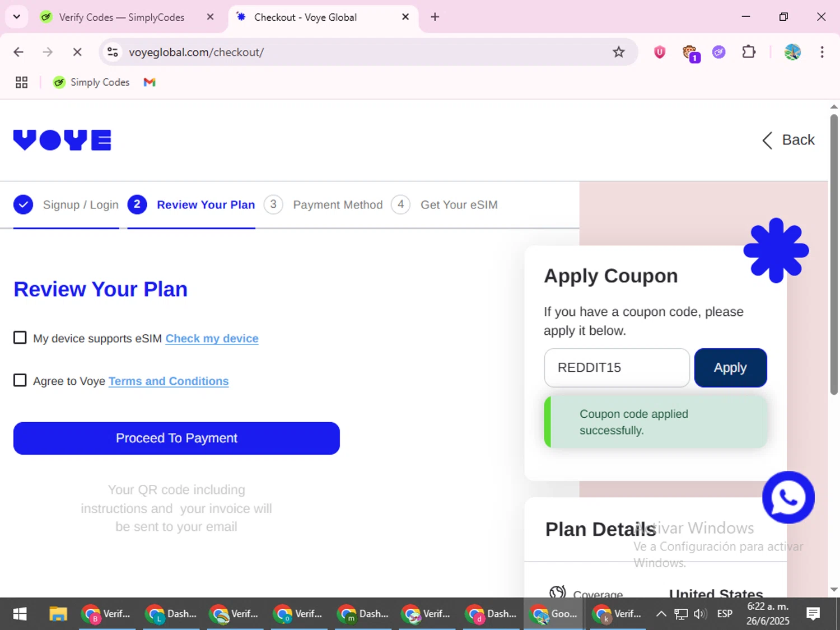Switch the ESP input language indicator

(x=725, y=614)
